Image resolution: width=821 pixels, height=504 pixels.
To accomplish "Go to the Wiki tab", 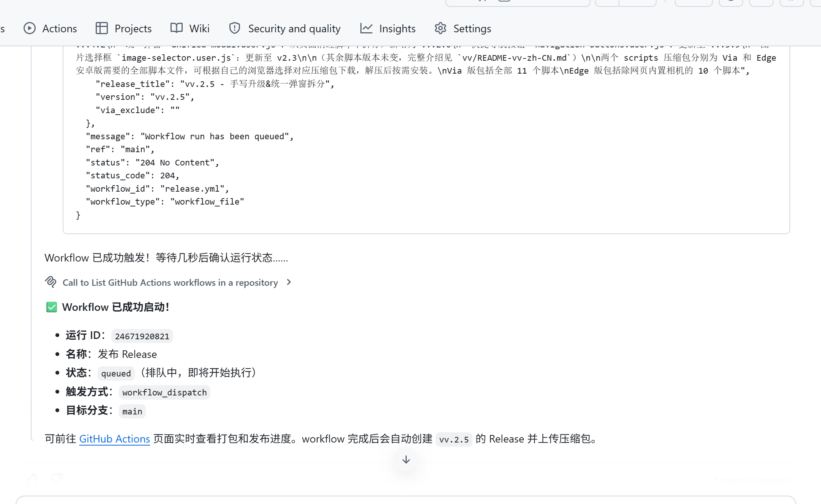I will [199, 29].
